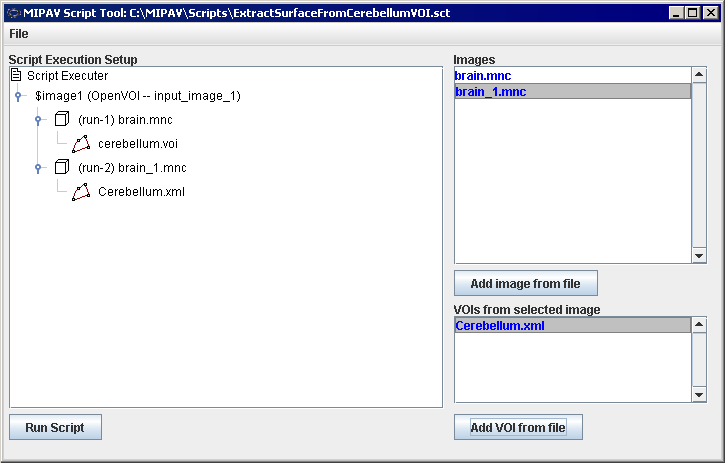Collapse the (run-2) brain_1.mnc node
The width and height of the screenshot is (725, 463).
click(x=38, y=168)
